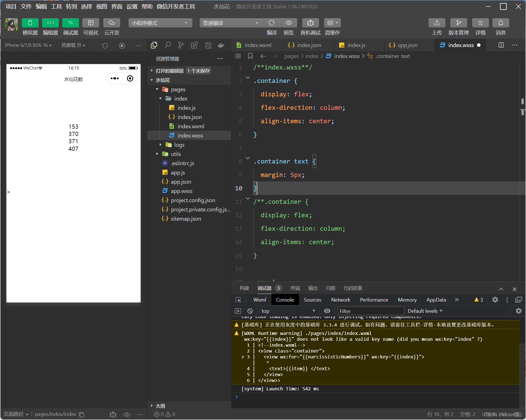Viewport: 526px width, 420px height.
Task: Click the docker whale icon
Action: click(221, 45)
